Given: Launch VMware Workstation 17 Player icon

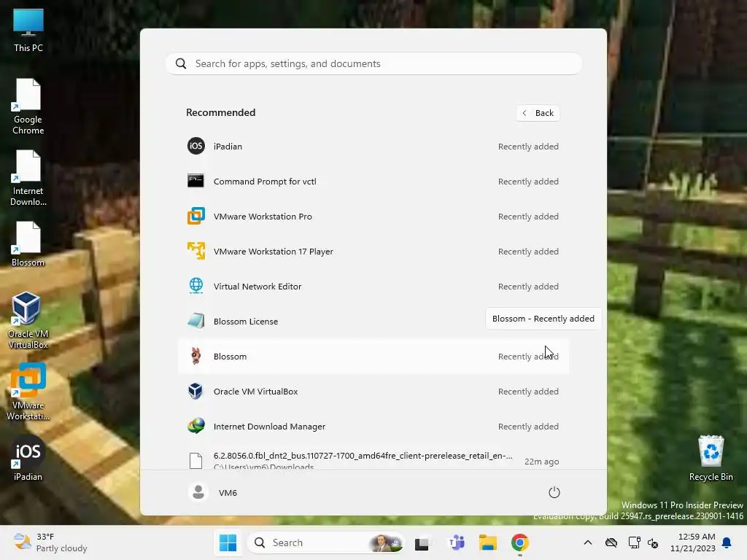Looking at the screenshot, I should [196, 251].
